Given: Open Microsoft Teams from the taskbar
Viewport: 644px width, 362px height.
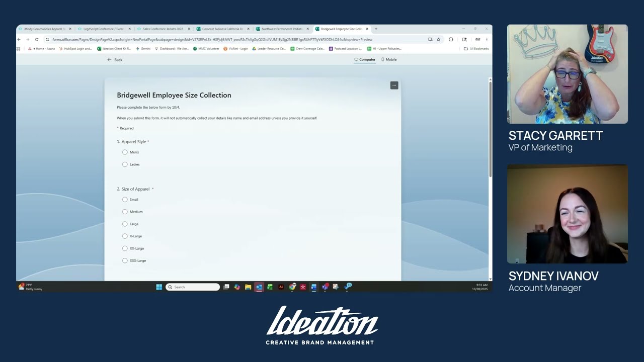Looking at the screenshot, I should pyautogui.click(x=325, y=287).
